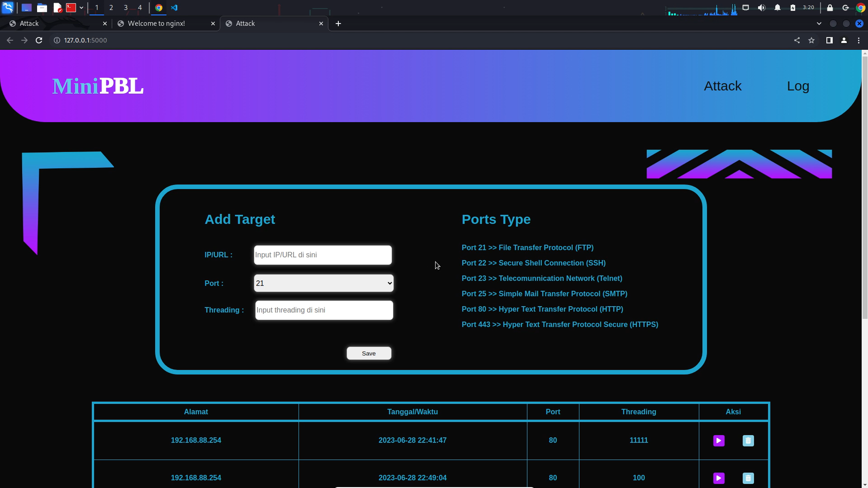Expand the taskbar app launcher arrow
Viewport: 868px width, 488px height.
click(x=81, y=8)
